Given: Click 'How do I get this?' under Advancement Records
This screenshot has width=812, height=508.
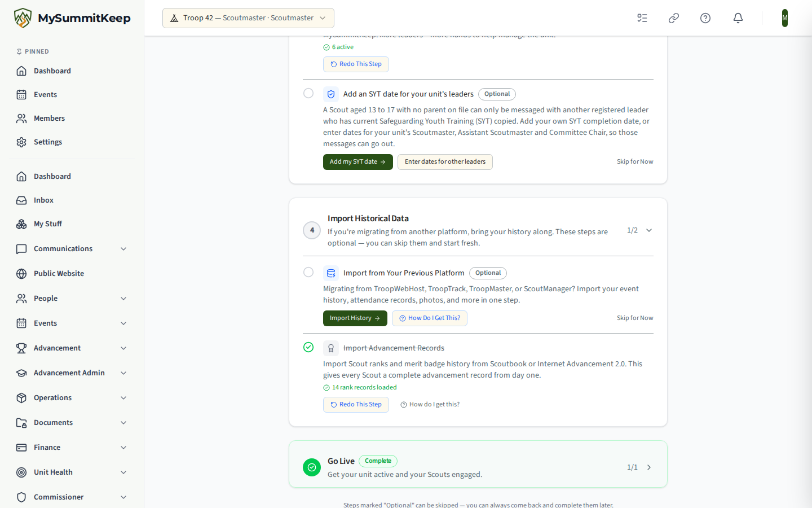Looking at the screenshot, I should 430,405.
